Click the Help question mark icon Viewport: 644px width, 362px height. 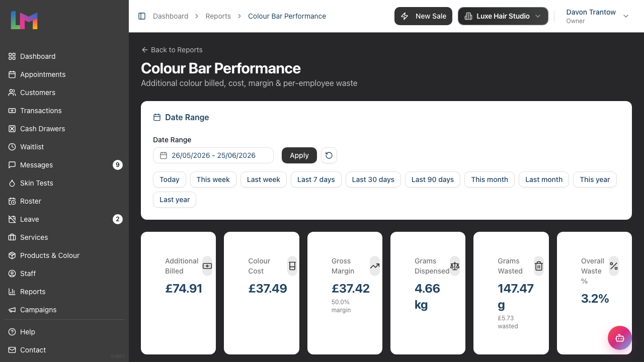pos(12,332)
